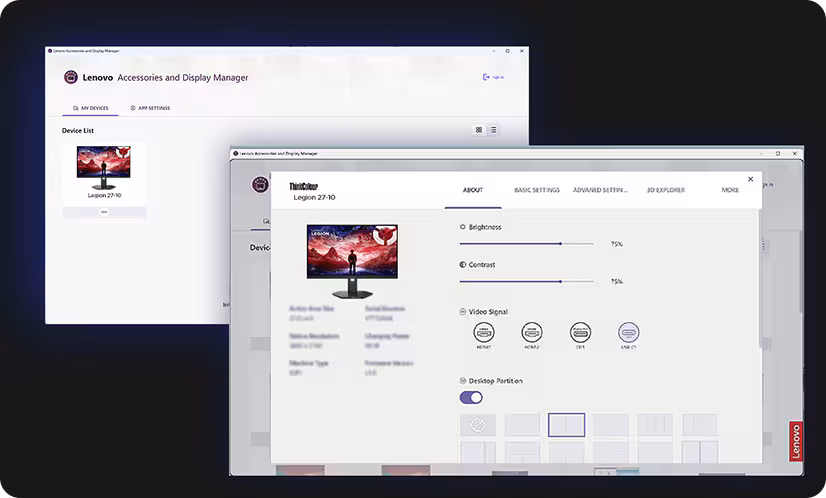Open the MORE tab menu

click(x=730, y=190)
